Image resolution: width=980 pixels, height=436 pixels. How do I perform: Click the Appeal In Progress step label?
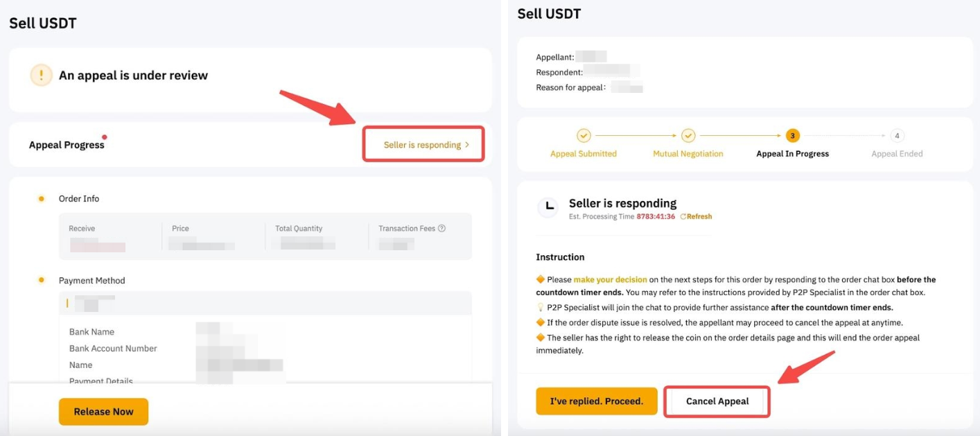tap(792, 154)
